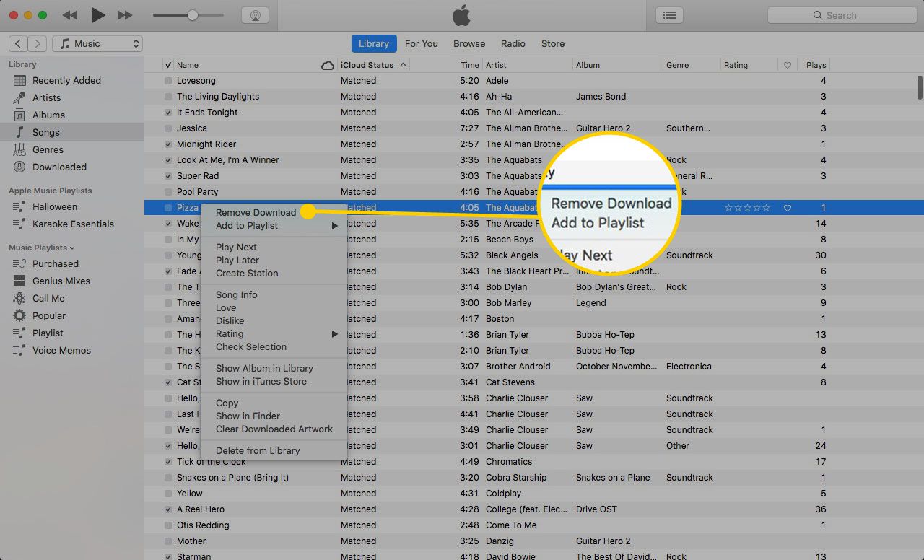Go back with the left arrow button

tap(19, 44)
